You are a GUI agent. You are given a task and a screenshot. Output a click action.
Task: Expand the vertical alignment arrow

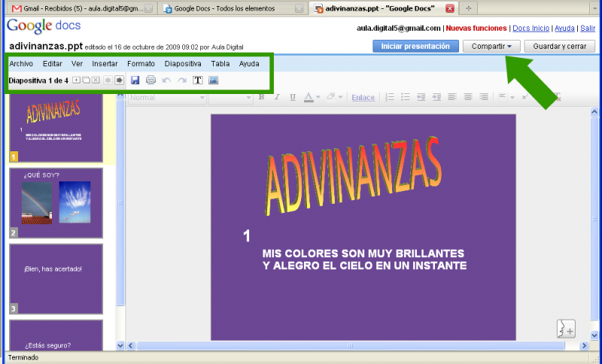(512, 98)
